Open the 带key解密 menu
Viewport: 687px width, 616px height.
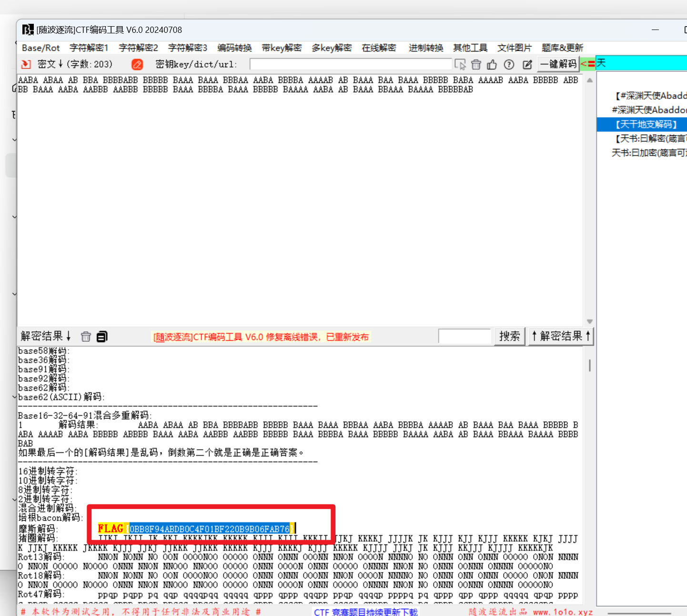pos(282,48)
